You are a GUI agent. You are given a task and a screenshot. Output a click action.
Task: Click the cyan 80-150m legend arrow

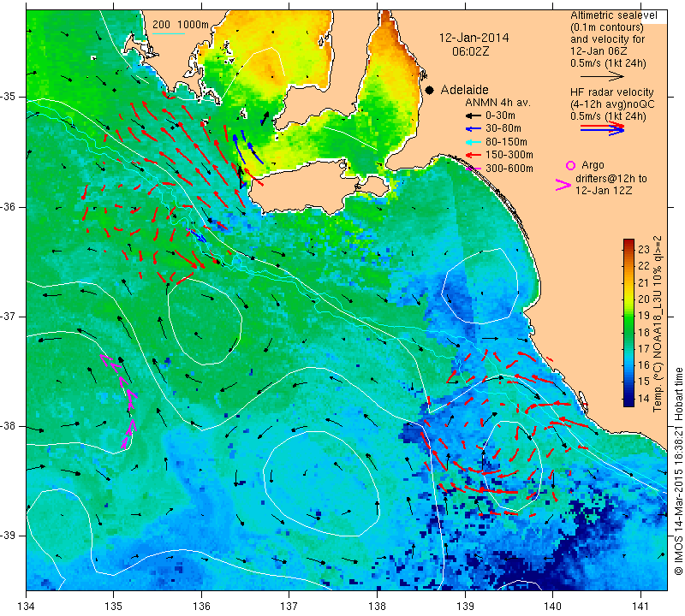(473, 142)
